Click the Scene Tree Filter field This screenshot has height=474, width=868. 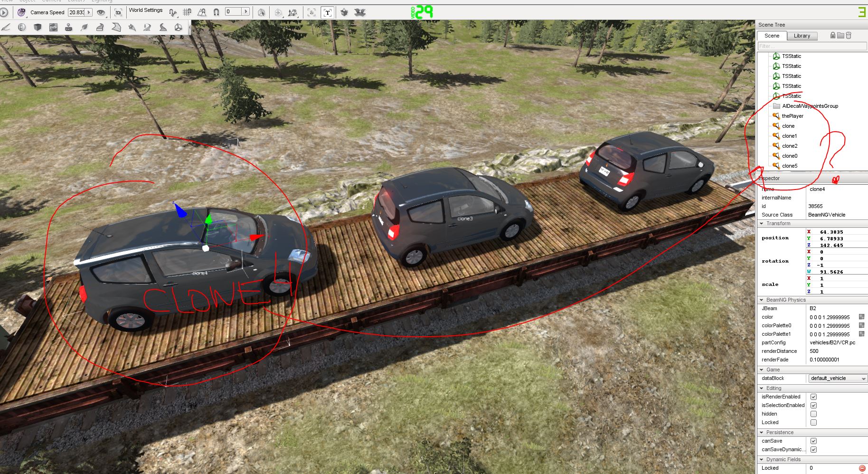coord(812,46)
